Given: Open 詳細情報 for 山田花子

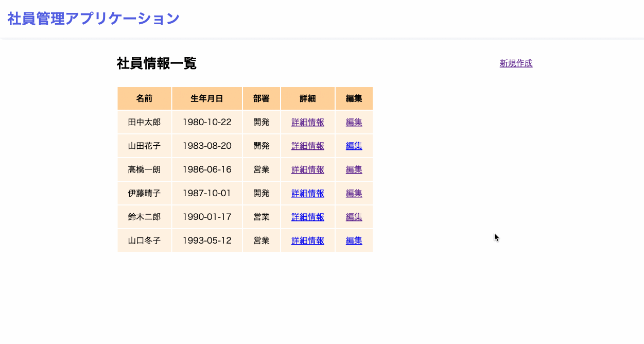Looking at the screenshot, I should point(307,146).
